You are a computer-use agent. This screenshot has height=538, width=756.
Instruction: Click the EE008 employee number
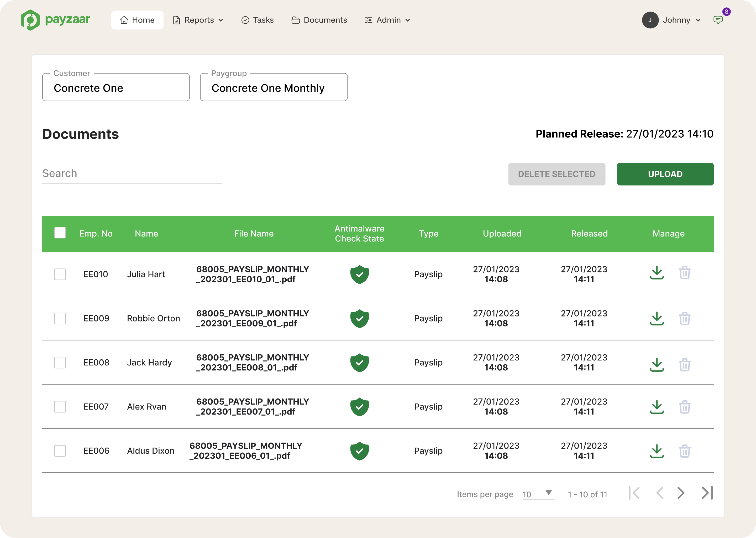pyautogui.click(x=96, y=363)
